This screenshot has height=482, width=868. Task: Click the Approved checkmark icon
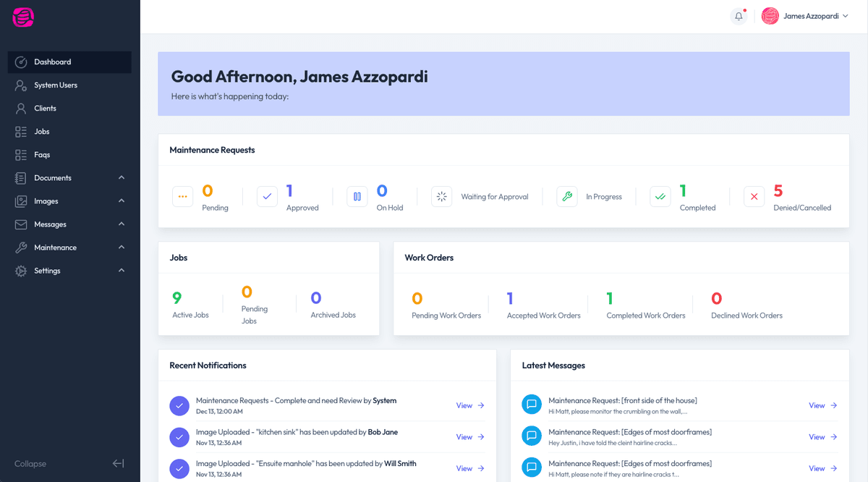[x=267, y=196]
